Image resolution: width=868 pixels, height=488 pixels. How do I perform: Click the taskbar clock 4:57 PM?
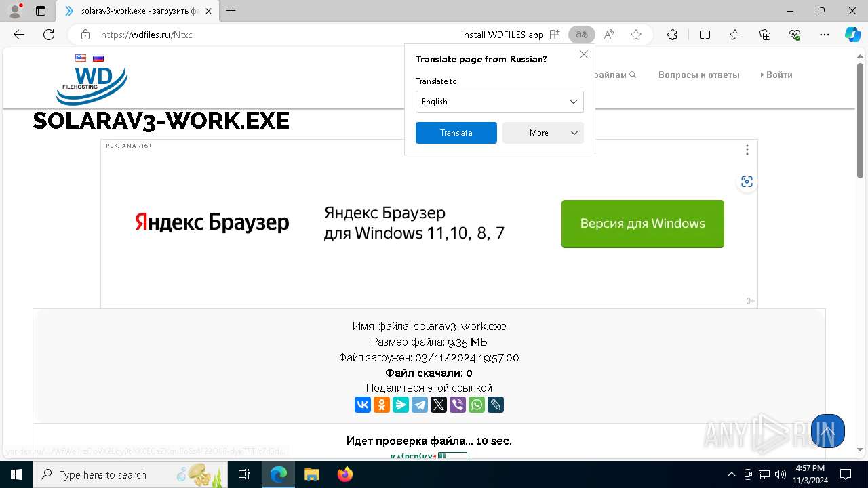coord(810,474)
